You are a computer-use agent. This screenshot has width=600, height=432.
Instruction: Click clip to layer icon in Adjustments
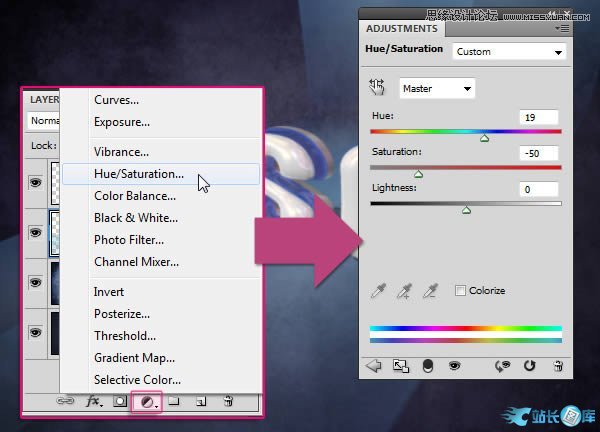[428, 366]
